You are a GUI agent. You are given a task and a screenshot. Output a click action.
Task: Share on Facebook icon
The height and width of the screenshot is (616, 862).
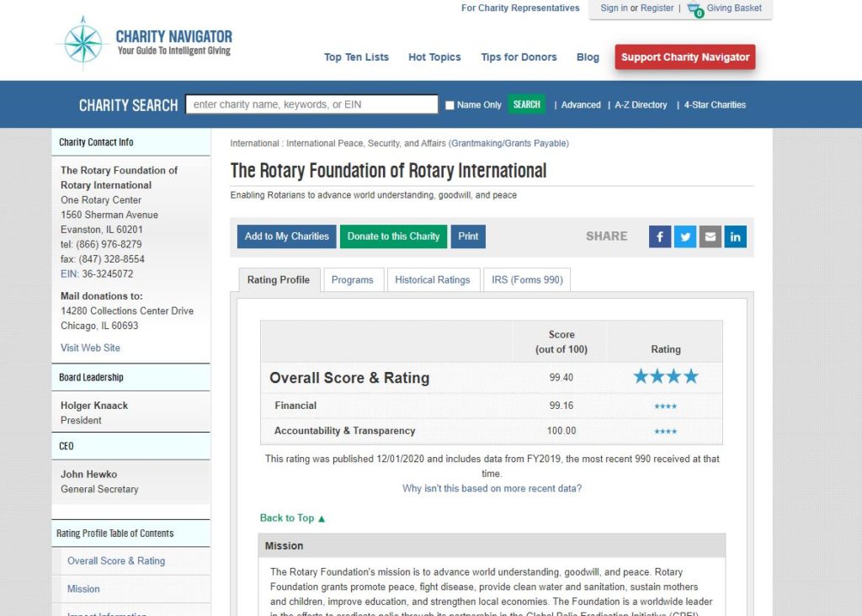660,236
